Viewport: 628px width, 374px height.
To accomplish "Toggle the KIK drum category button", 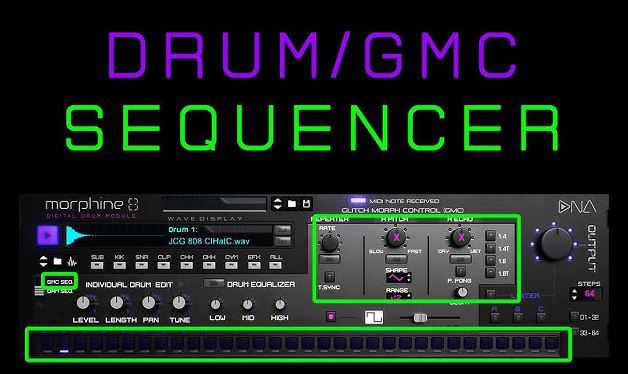I will click(119, 265).
